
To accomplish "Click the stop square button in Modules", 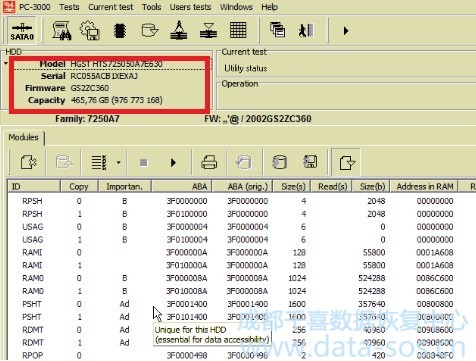I will click(x=144, y=163).
